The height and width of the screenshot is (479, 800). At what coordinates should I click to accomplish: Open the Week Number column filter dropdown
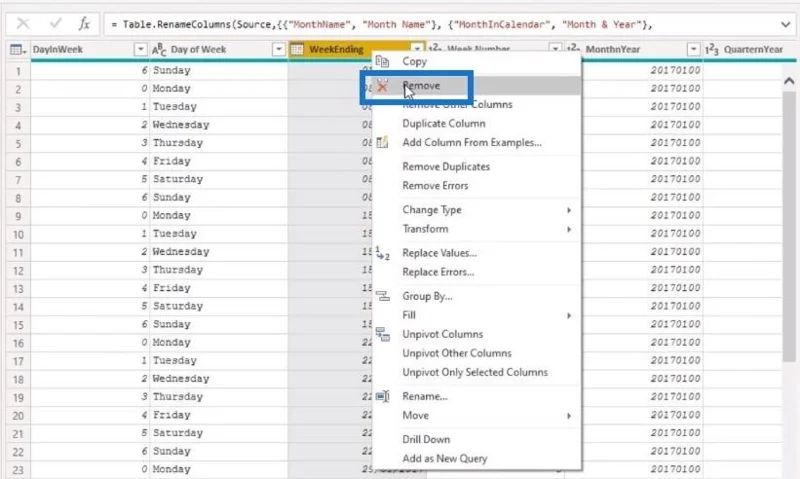coord(555,49)
